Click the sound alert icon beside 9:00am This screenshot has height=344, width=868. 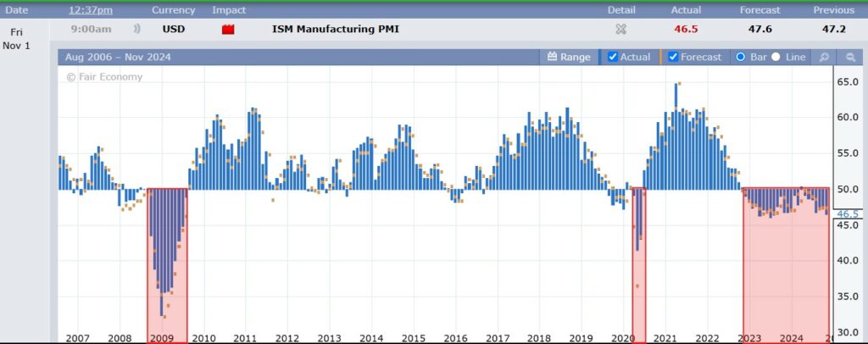click(136, 30)
